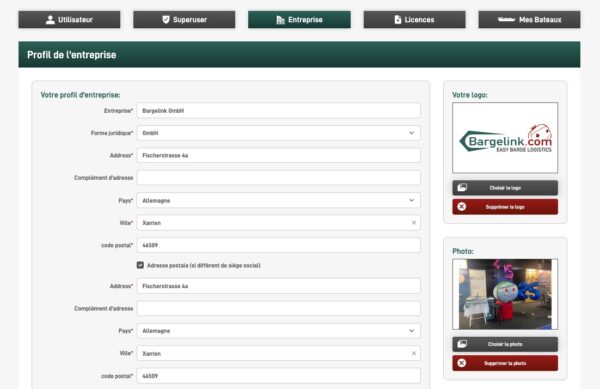The image size is (600, 389).
Task: Open the Forme juridique dropdown
Action: pos(279,133)
